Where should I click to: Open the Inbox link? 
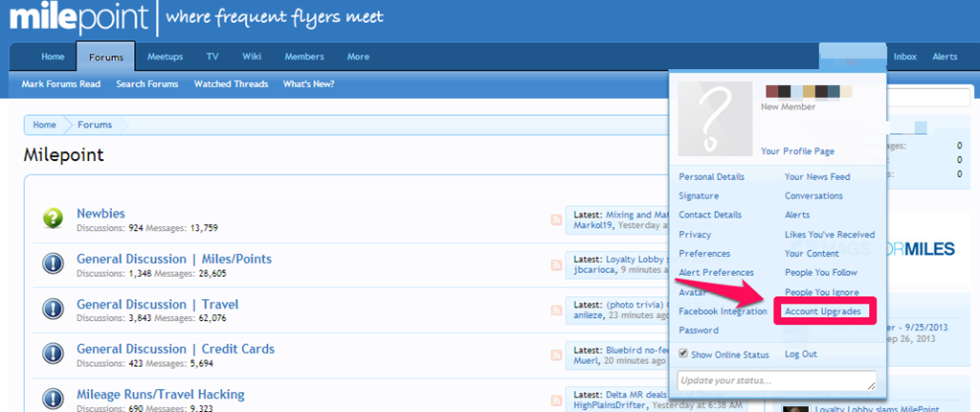[905, 57]
